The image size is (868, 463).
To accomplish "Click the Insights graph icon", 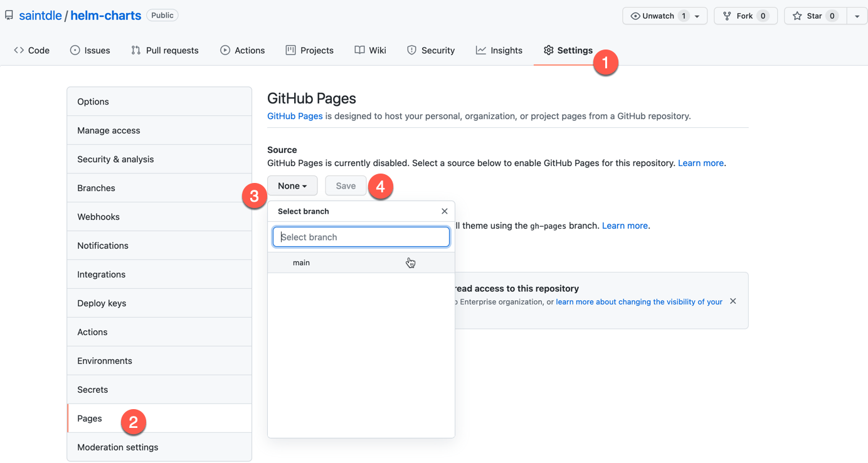I will [481, 50].
